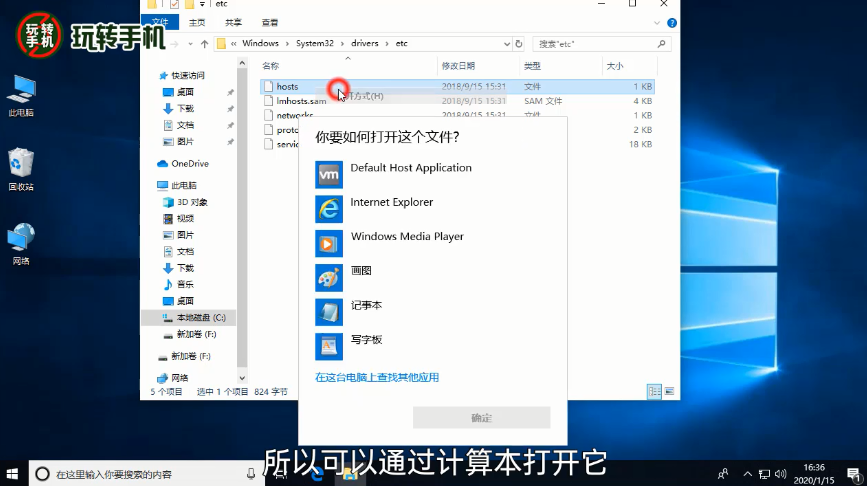Viewport: 867px width, 486px height.
Task: Select the hosts file row
Action: pyautogui.click(x=457, y=86)
